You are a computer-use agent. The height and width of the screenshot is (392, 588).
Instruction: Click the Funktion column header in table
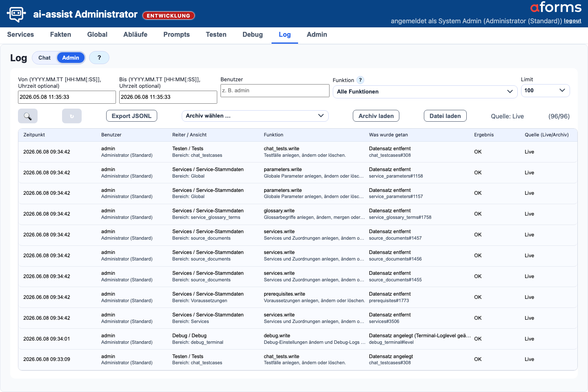(274, 135)
